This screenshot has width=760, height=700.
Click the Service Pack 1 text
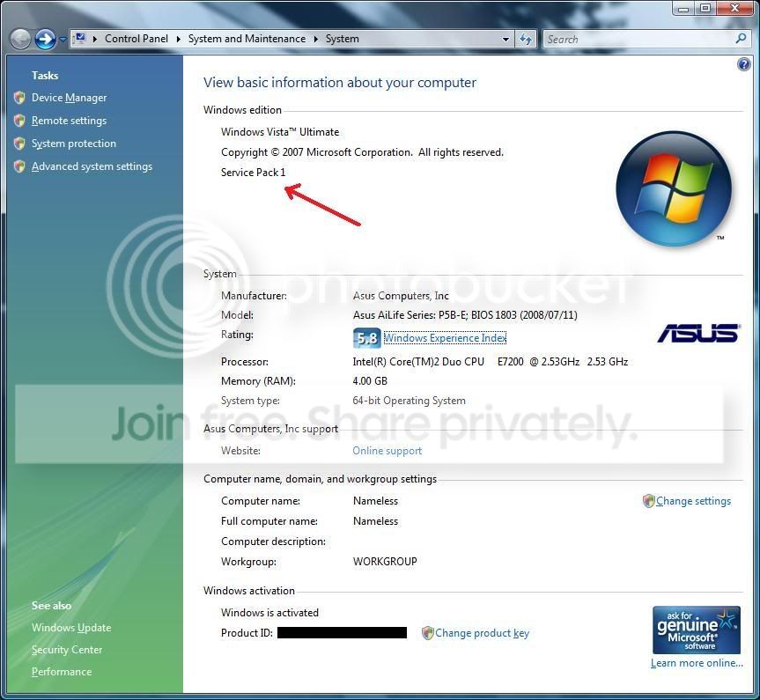[253, 173]
